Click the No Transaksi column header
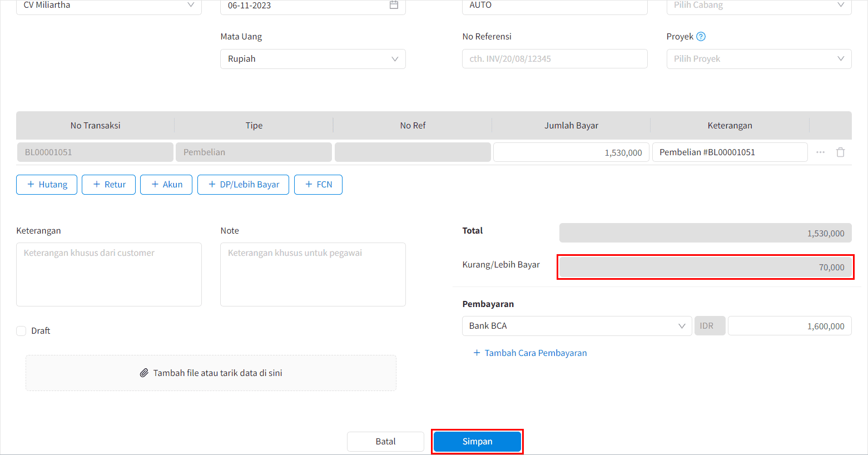This screenshot has width=868, height=455. tap(95, 126)
